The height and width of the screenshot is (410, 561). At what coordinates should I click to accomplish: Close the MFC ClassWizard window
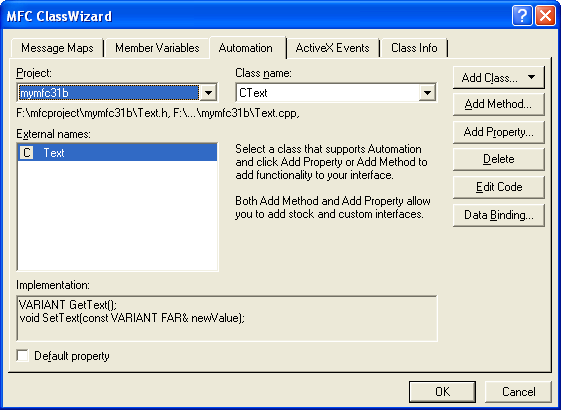(545, 16)
